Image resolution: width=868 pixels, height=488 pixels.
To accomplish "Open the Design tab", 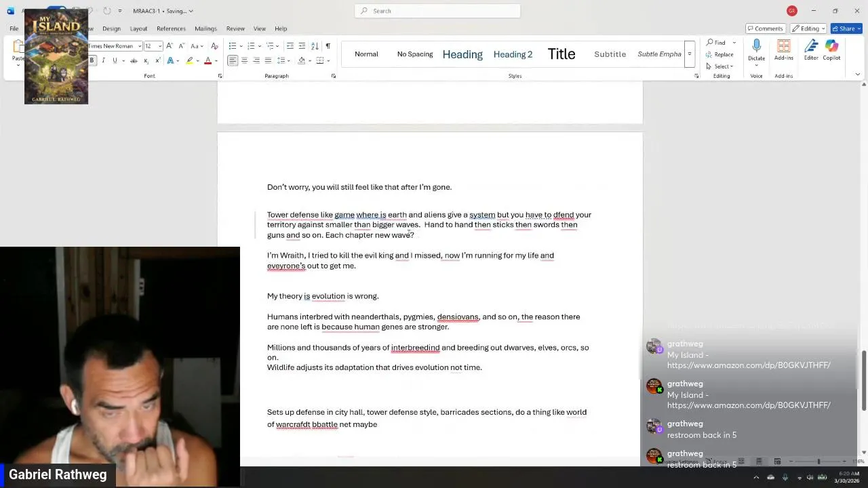I will 111,28.
